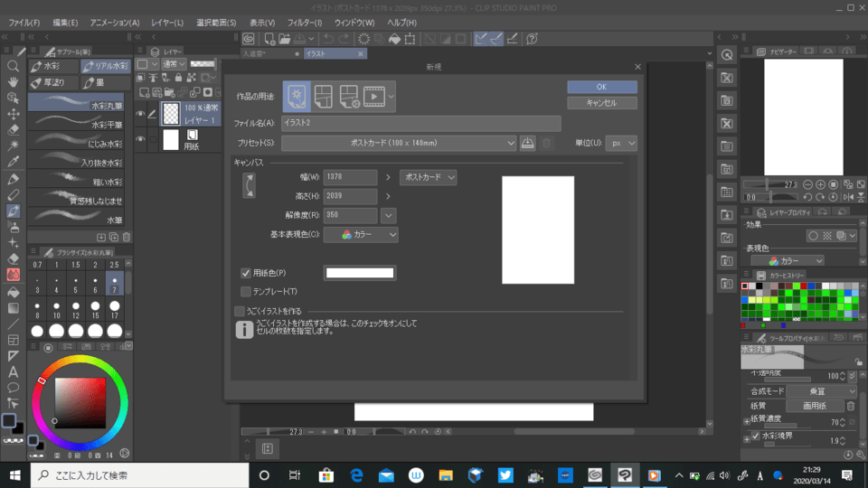868x488 pixels.
Task: Open Microsoft Edge from the taskbar
Action: (356, 475)
